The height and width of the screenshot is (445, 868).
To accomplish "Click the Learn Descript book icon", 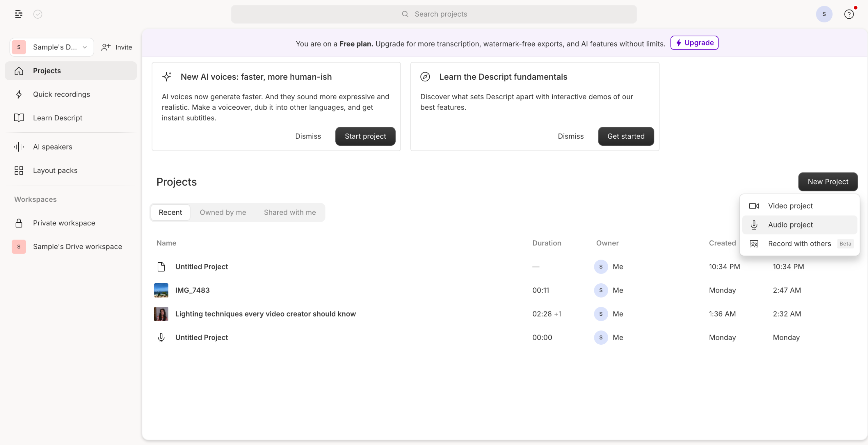I will (x=19, y=118).
